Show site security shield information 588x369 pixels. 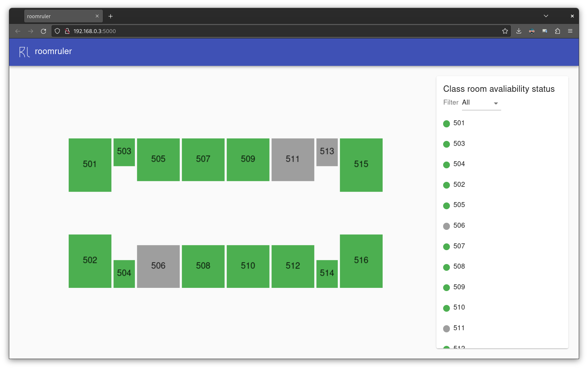(x=57, y=31)
